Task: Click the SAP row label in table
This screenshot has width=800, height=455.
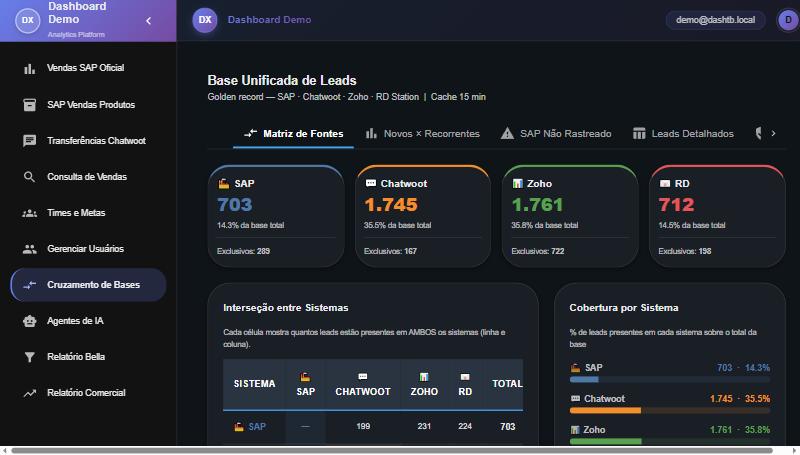Action: point(250,427)
